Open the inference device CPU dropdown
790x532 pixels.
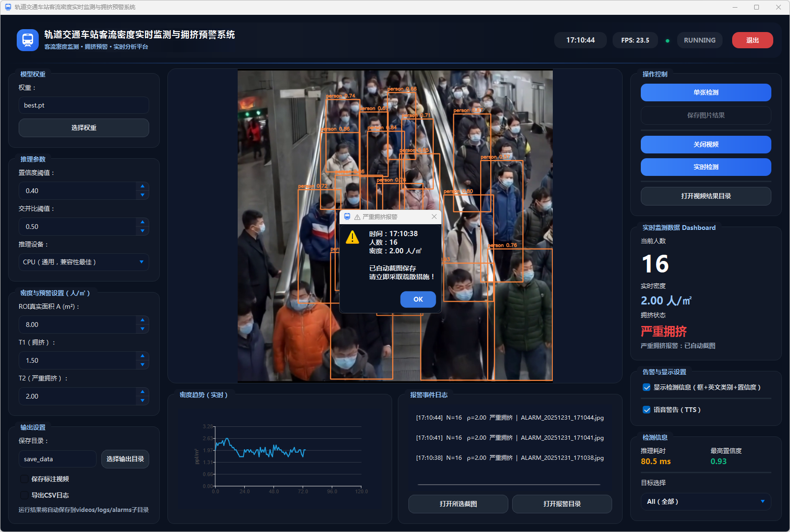[84, 262]
